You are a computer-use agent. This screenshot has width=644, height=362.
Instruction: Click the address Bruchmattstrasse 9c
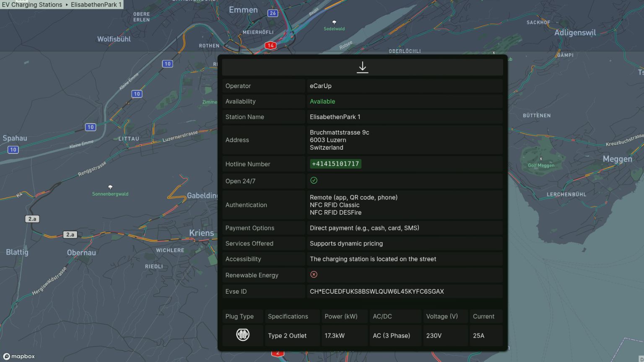(340, 133)
